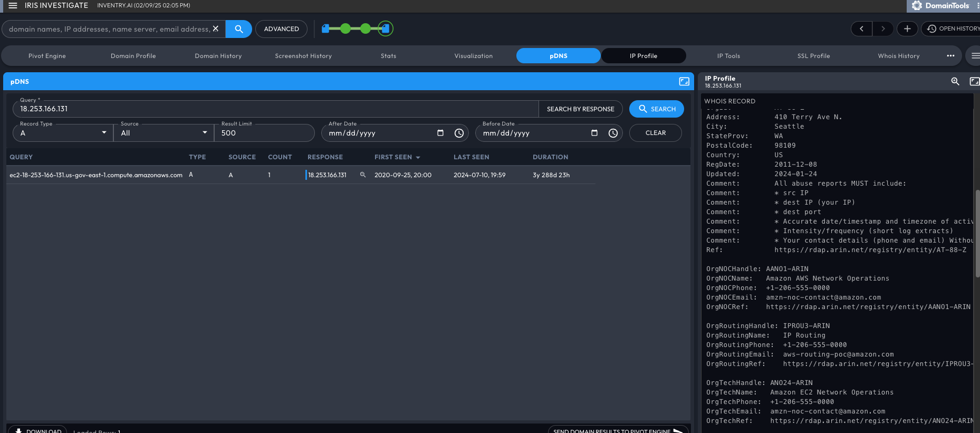This screenshot has width=980, height=433.
Task: Go back with the left chevron
Action: point(861,29)
